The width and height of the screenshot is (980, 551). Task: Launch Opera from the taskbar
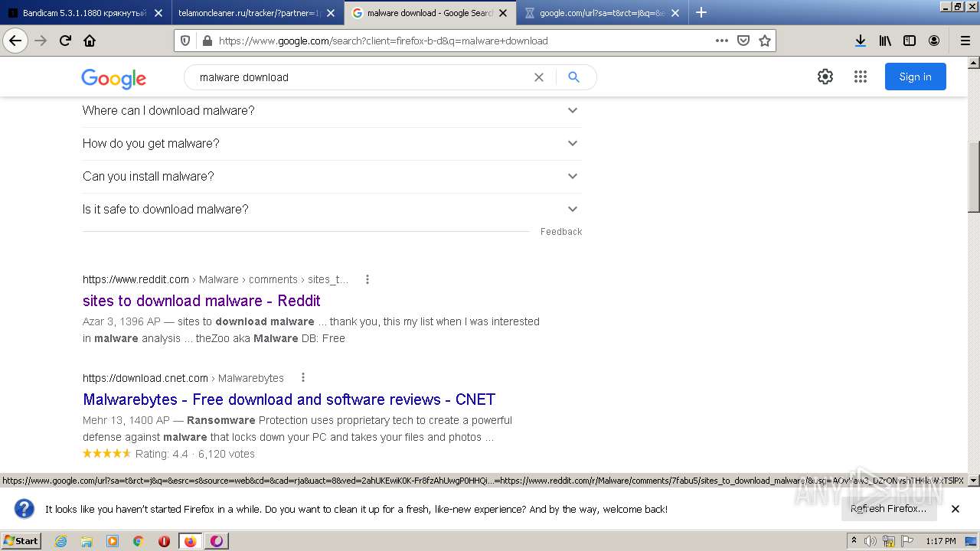click(164, 541)
